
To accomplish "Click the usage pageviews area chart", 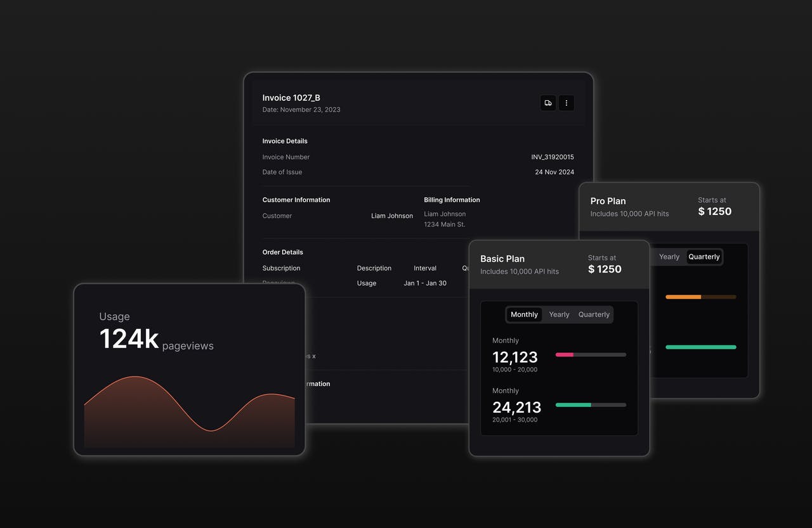I will click(x=190, y=411).
